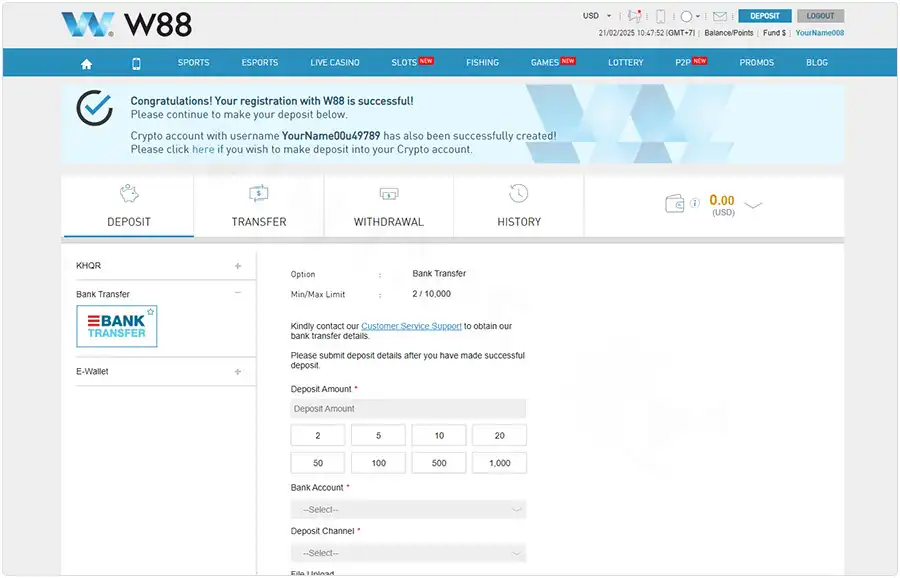Click the envelope messages icon
The height and width of the screenshot is (578, 900).
tap(720, 16)
